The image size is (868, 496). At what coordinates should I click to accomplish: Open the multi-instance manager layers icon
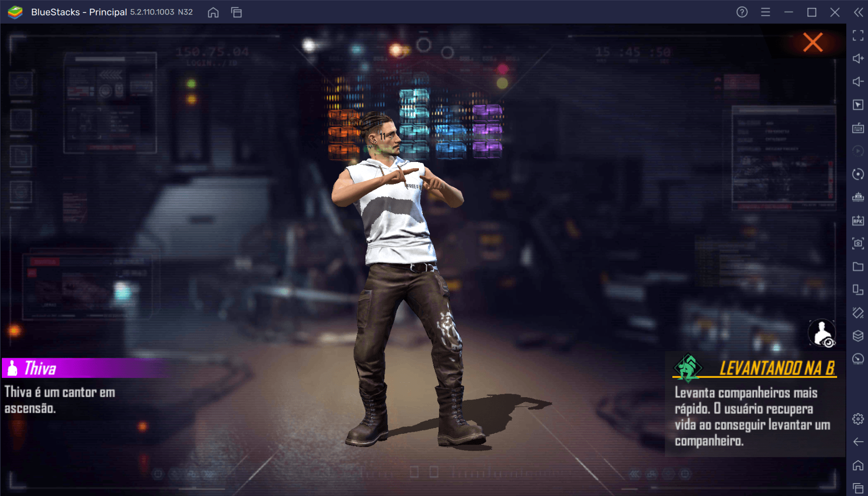[x=858, y=336]
